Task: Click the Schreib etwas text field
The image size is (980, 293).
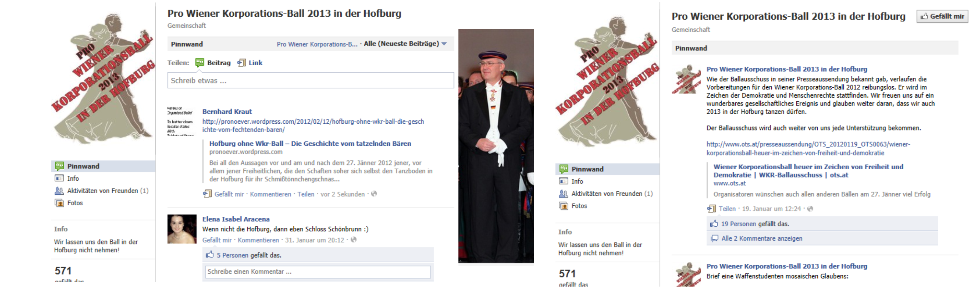Action: [310, 81]
